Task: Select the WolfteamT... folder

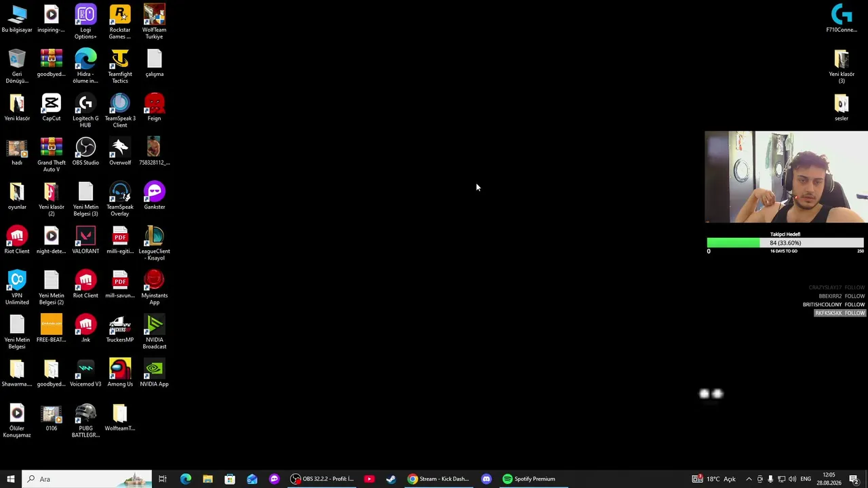Action: tap(120, 418)
